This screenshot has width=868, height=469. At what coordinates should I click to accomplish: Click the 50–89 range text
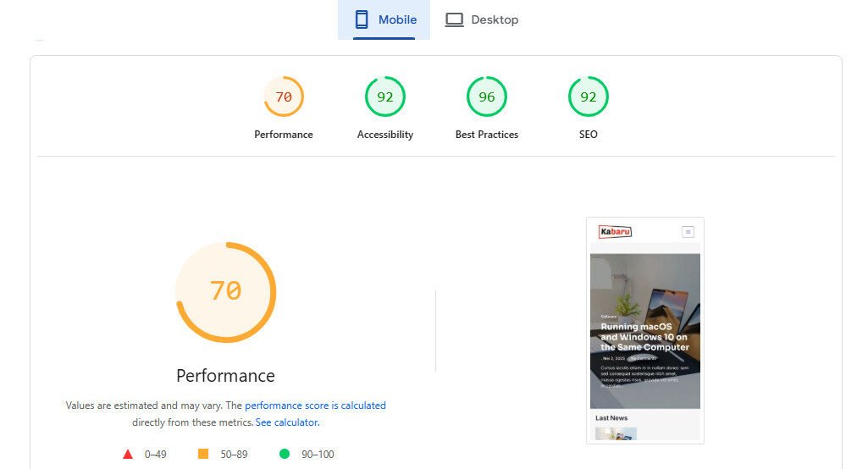pos(235,455)
